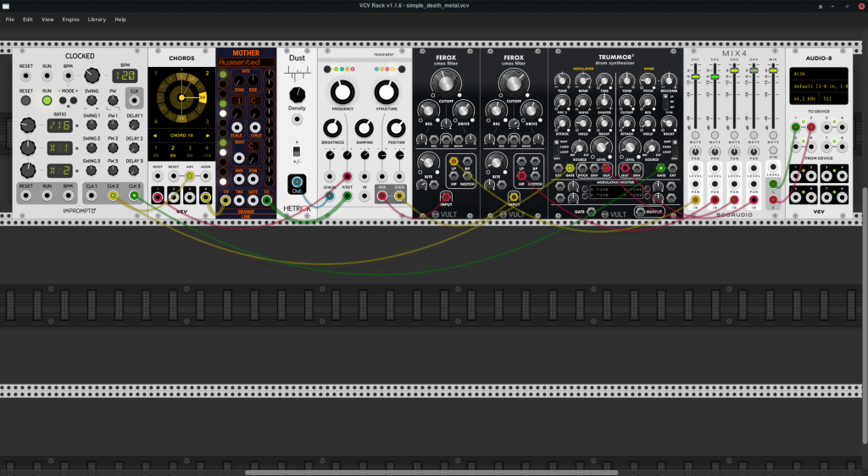
Task: Click second Ferox HP output jack
Action: [521, 176]
